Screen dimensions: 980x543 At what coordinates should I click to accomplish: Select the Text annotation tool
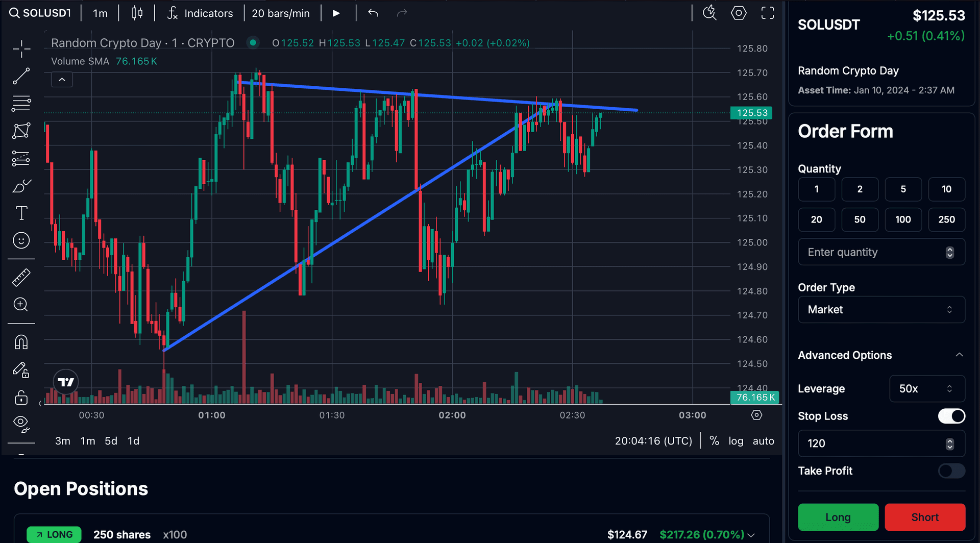[21, 213]
